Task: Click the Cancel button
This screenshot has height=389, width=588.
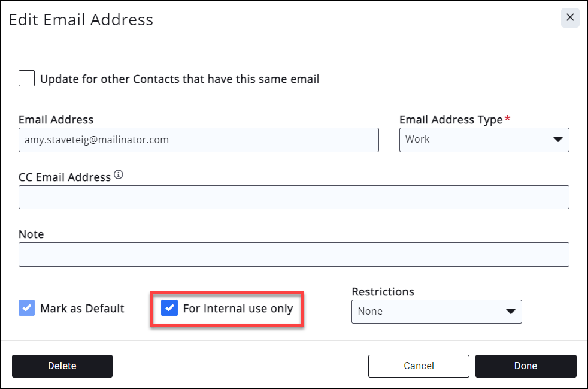Action: click(419, 366)
